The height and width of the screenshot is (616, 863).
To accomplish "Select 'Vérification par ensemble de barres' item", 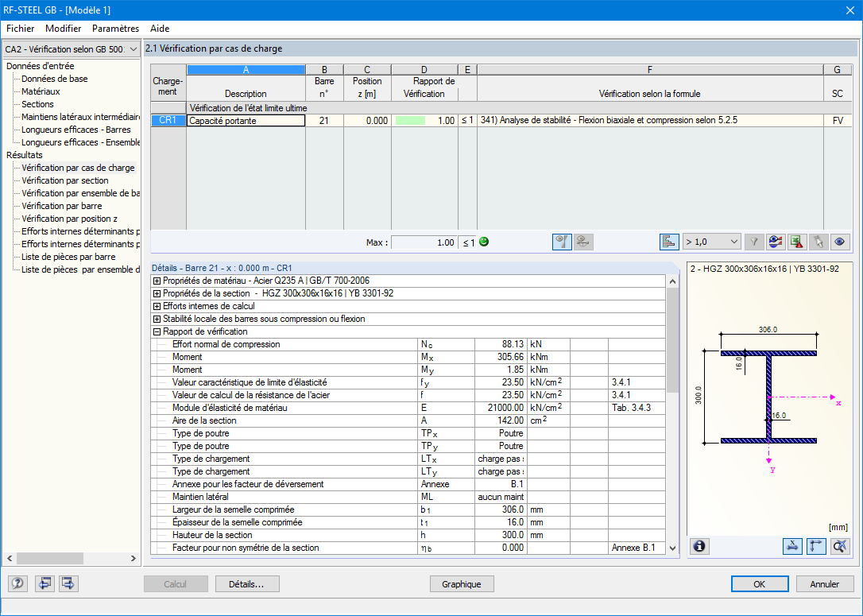I will click(80, 193).
